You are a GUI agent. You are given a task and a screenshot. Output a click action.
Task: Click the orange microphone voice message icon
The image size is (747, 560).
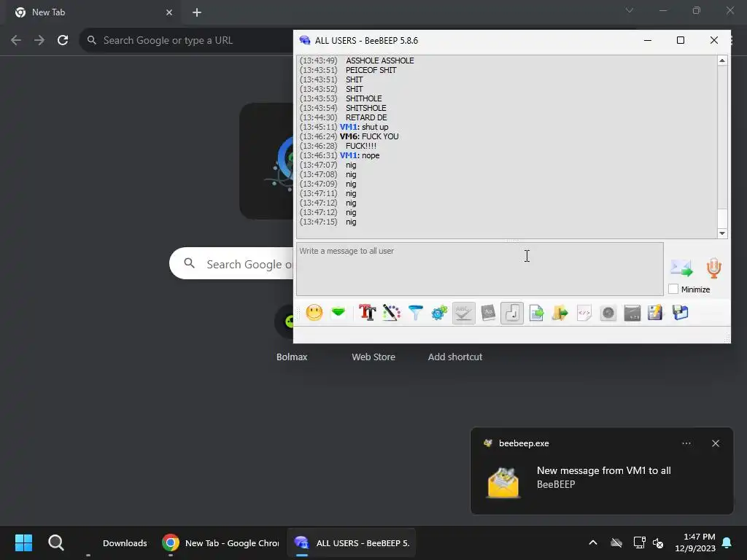click(713, 268)
